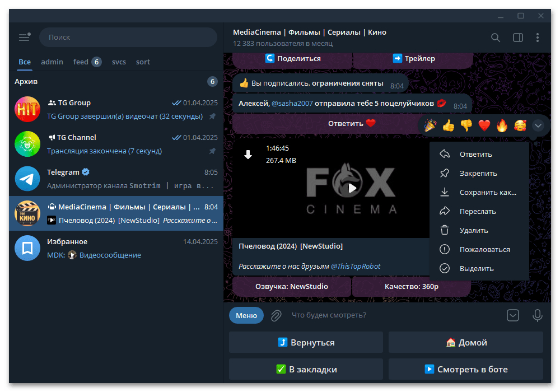
Task: Click the TG Group HIT avatar
Action: pyautogui.click(x=27, y=109)
